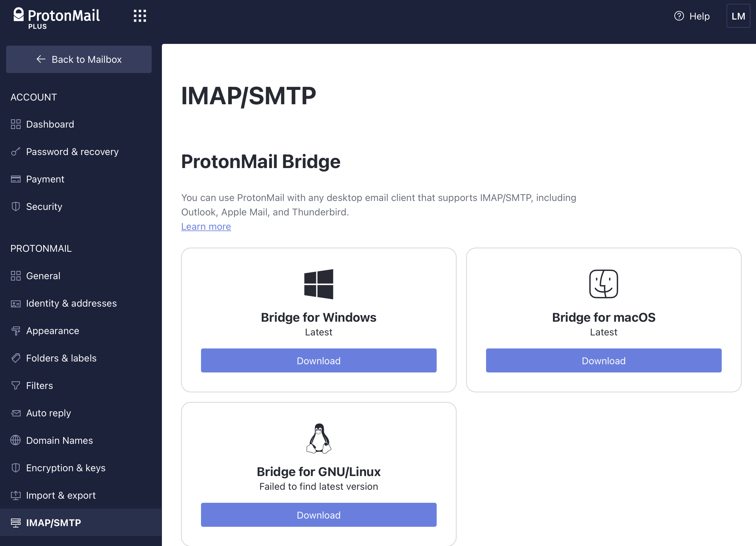
Task: Click the ProtonMail Bridge heading
Action: tap(261, 162)
